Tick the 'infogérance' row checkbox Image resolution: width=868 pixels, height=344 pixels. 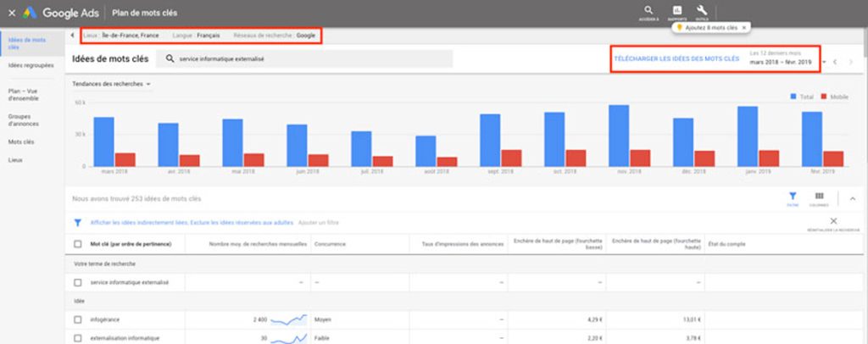tap(77, 319)
